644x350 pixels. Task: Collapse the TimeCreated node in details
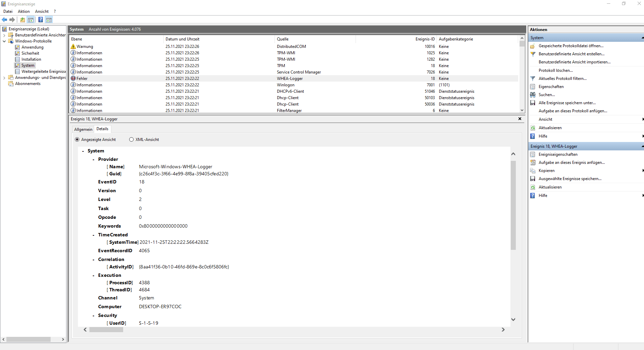(x=93, y=235)
